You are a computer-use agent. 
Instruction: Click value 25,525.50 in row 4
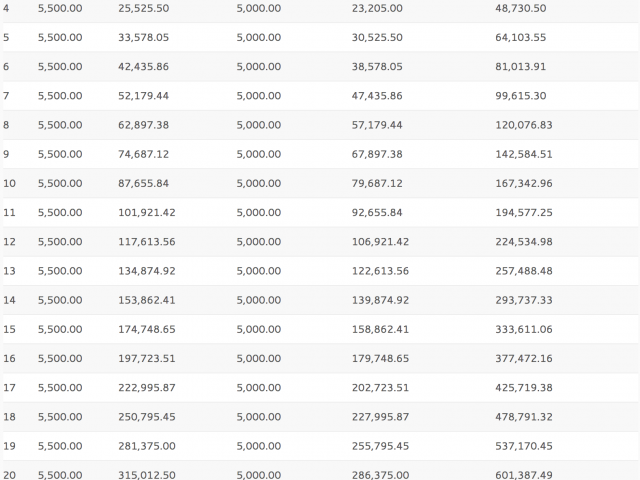[x=144, y=8]
